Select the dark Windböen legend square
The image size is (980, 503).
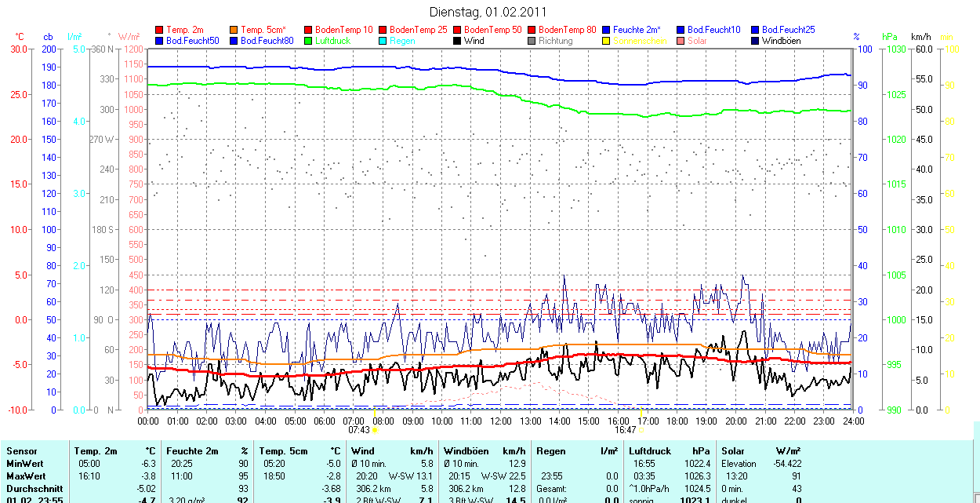(756, 41)
